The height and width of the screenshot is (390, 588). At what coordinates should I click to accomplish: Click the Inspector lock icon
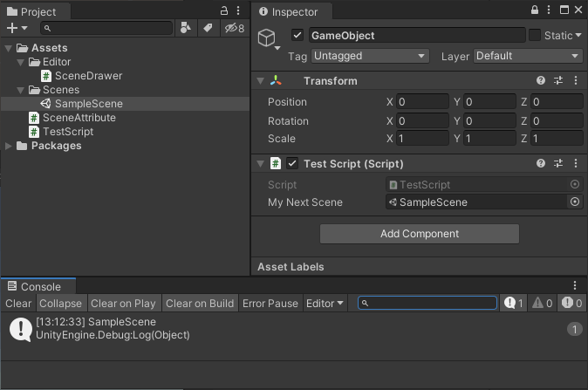click(535, 10)
